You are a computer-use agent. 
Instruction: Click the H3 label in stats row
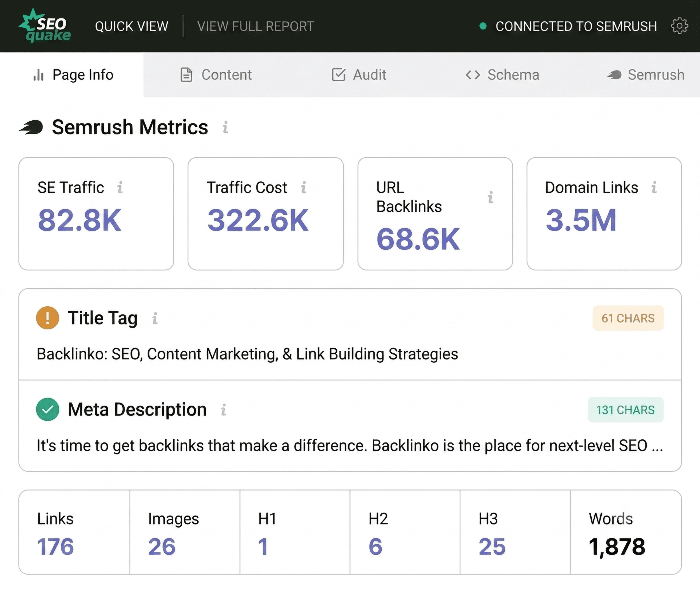click(488, 519)
